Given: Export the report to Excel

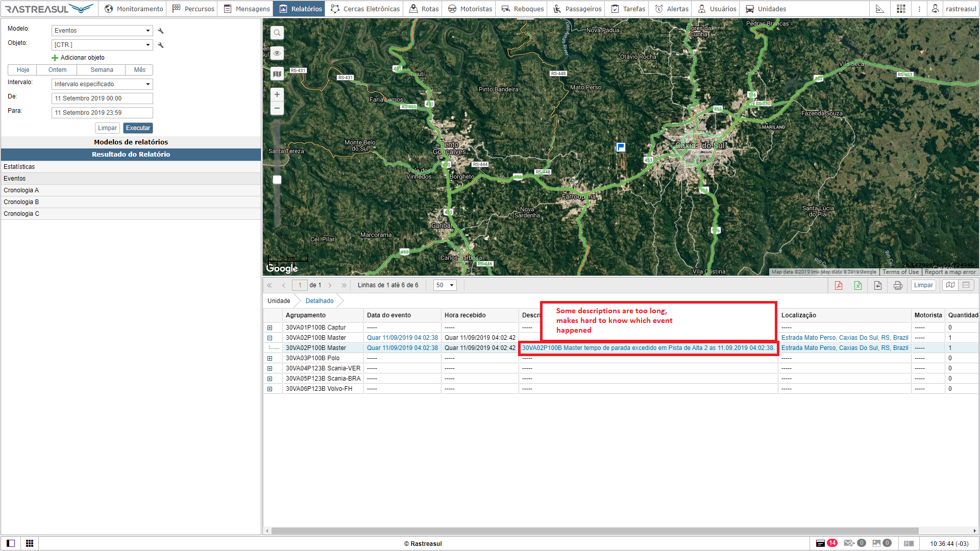Looking at the screenshot, I should tap(858, 285).
